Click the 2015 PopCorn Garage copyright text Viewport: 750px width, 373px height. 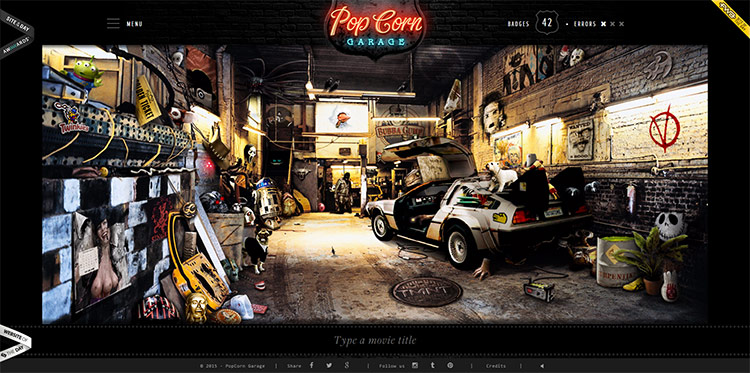(x=232, y=366)
